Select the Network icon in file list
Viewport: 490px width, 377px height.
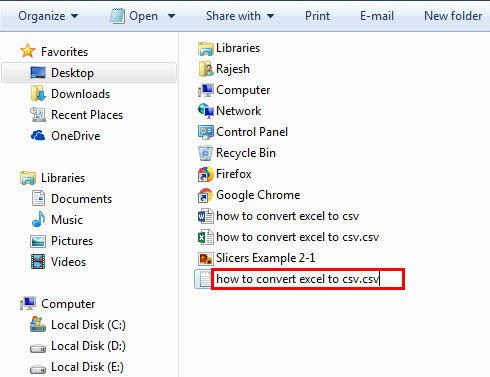pyautogui.click(x=205, y=111)
